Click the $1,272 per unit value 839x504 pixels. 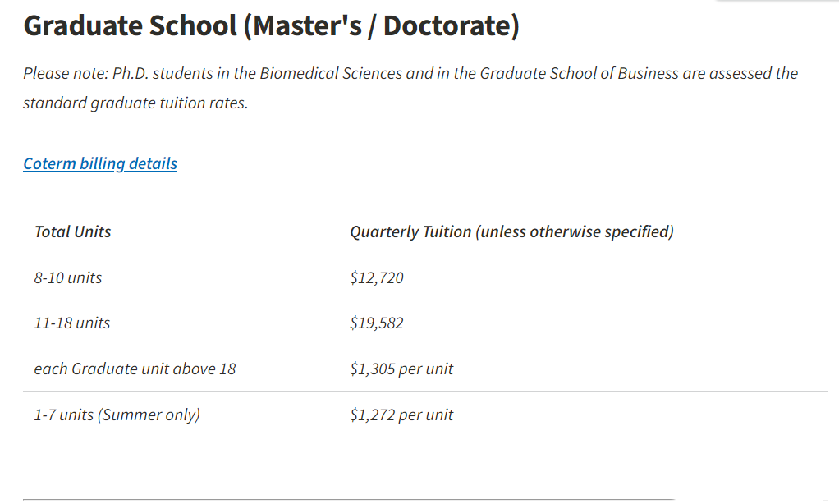[401, 415]
